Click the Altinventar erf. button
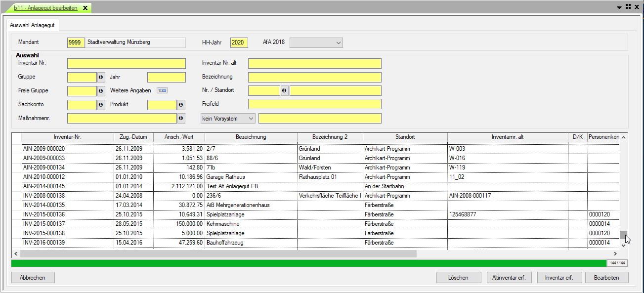This screenshot has height=293, width=644. click(509, 278)
